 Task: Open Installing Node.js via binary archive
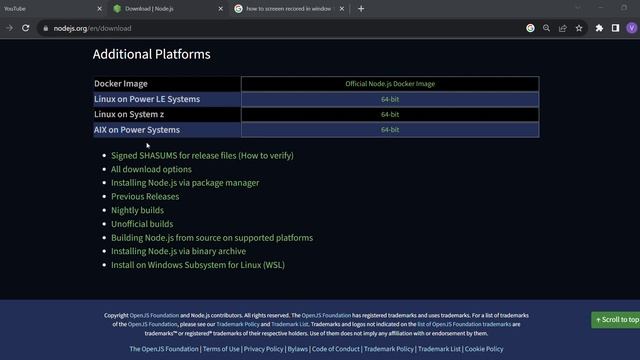[x=178, y=251]
